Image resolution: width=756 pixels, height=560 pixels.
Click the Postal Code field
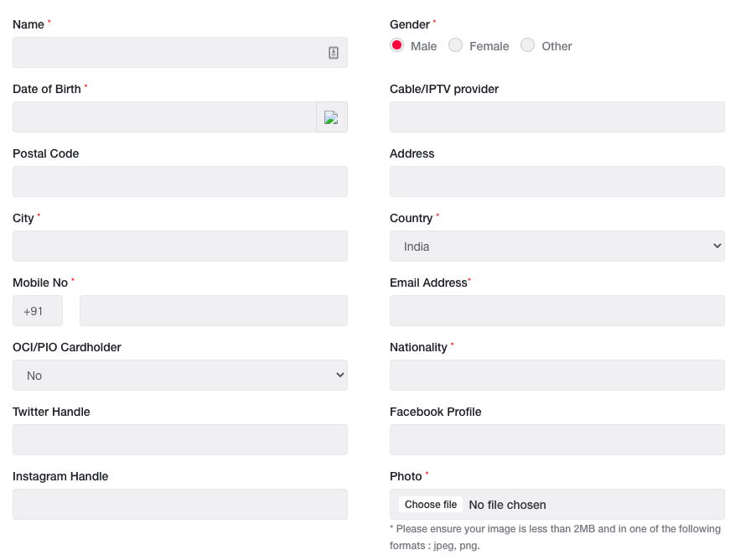[179, 182]
